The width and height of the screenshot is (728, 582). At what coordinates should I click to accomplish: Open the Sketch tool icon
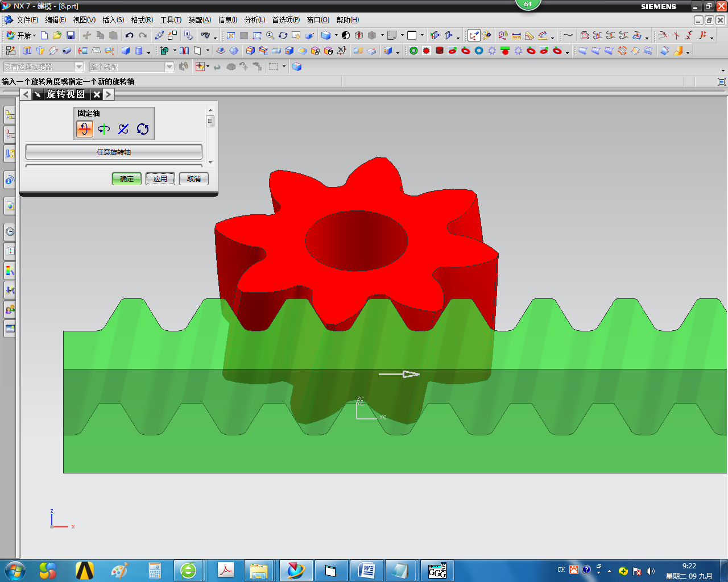(x=10, y=51)
